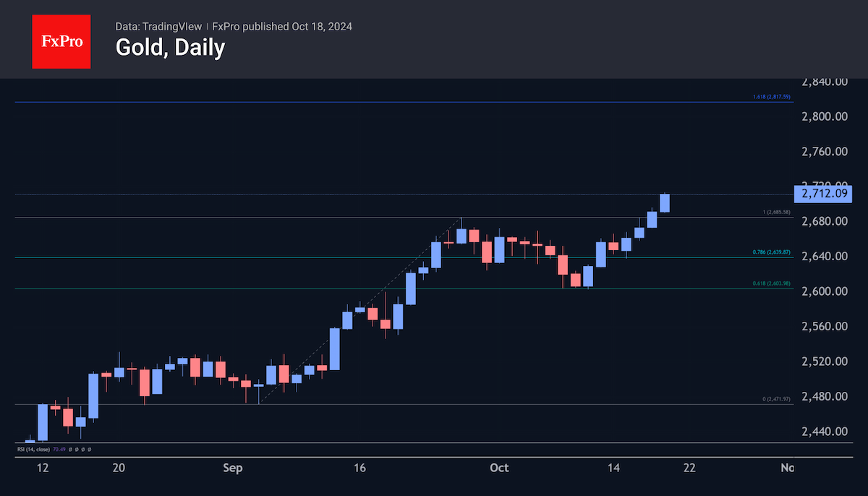Select the RSI value 70.49

58,450
